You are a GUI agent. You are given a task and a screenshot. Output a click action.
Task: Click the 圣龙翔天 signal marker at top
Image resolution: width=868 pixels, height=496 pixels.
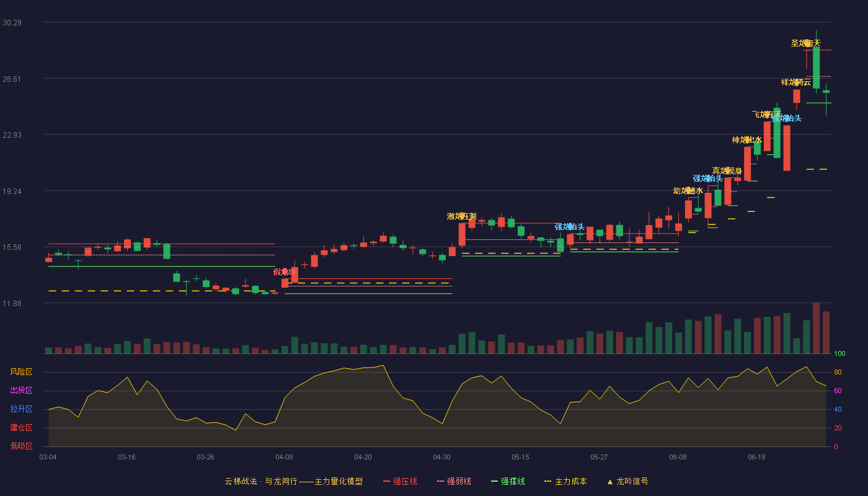(806, 43)
